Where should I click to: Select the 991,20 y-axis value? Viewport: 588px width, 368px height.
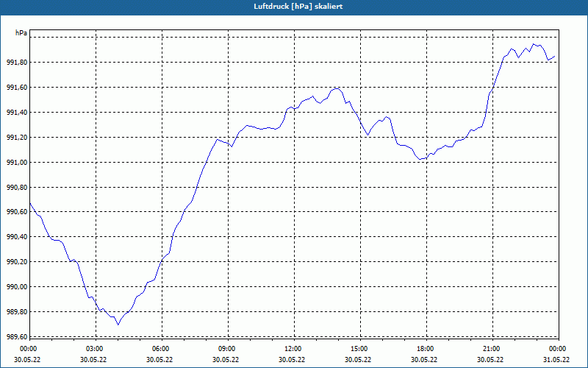[x=17, y=138]
